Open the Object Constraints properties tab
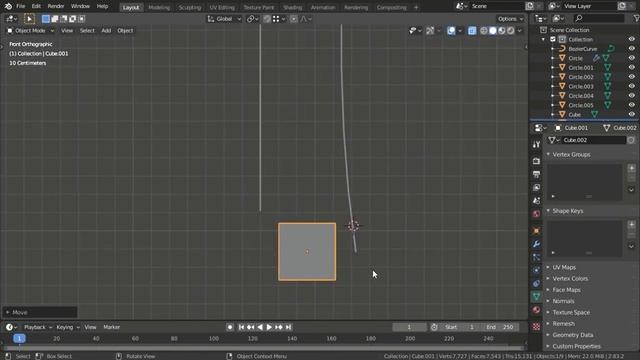 click(x=536, y=283)
